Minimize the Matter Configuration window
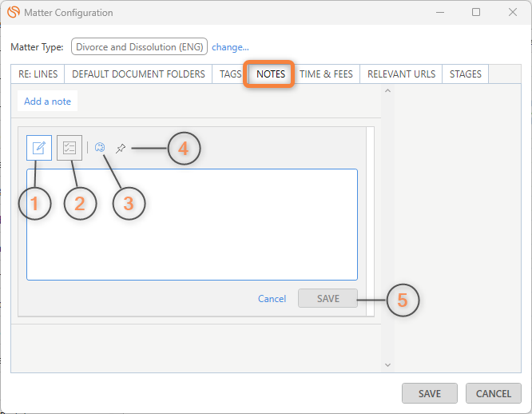The image size is (532, 414). tap(439, 13)
